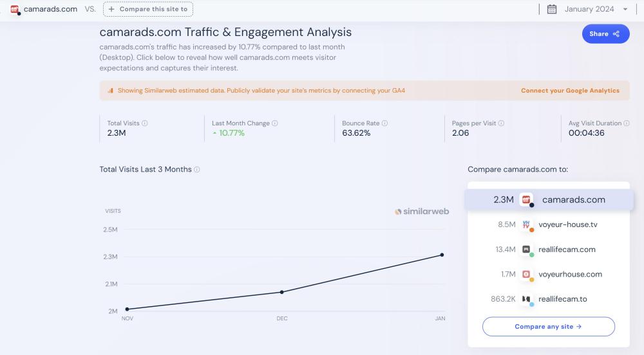Click the Last Month Change info icon
644x355 pixels.
click(x=275, y=123)
